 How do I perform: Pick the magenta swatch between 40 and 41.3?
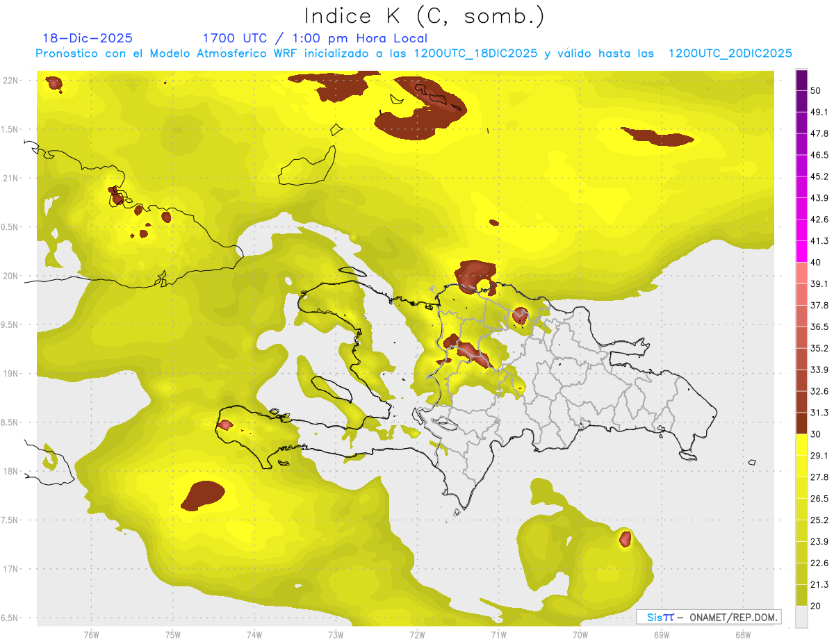(x=801, y=251)
